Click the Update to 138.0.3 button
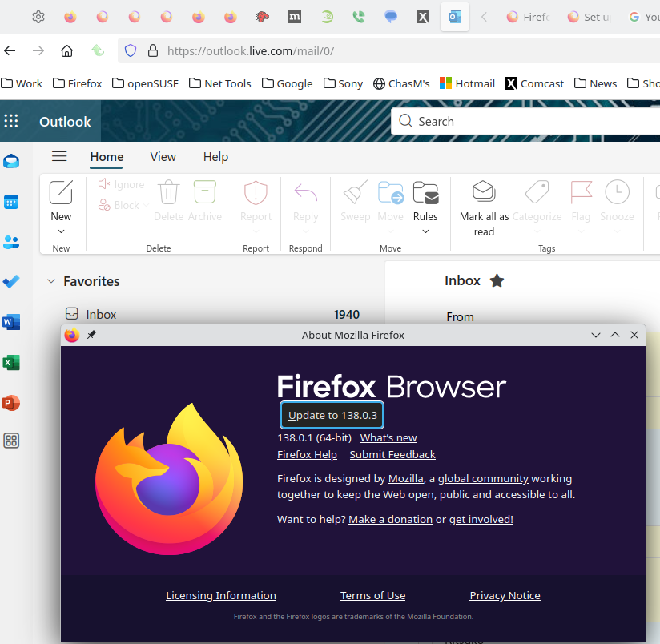Image resolution: width=660 pixels, height=644 pixels. tap(332, 415)
